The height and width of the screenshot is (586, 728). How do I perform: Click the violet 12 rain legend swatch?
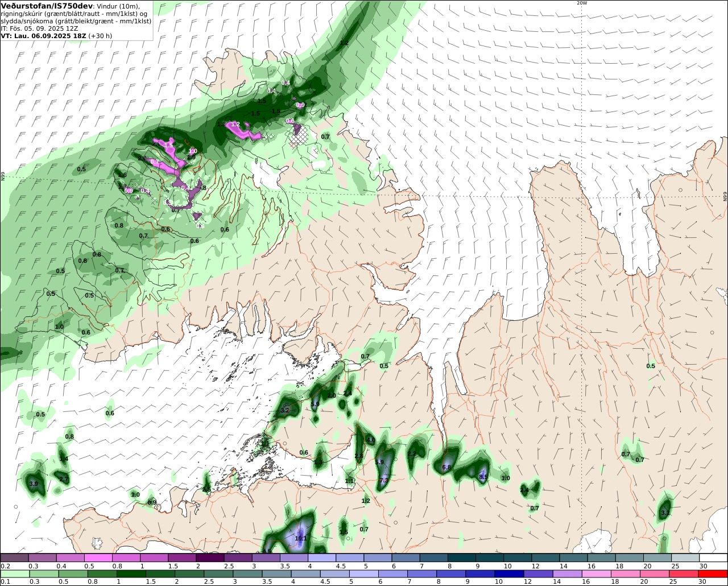(538, 573)
